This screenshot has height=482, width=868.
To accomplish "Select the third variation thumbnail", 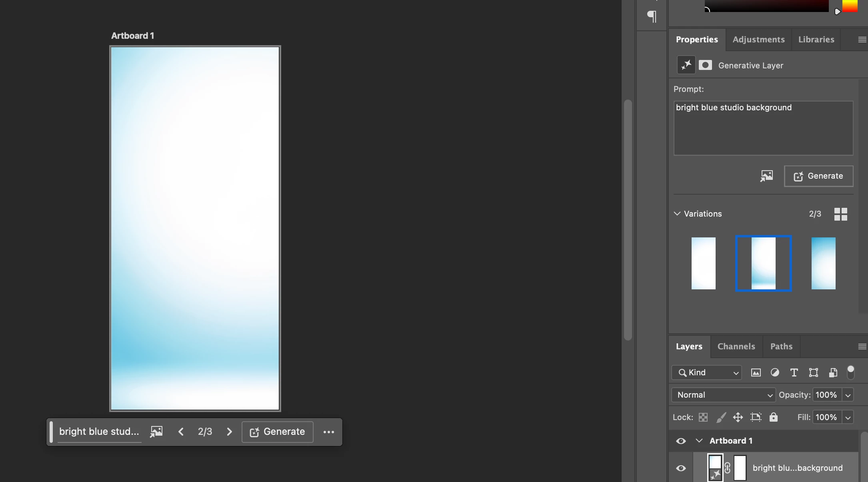I will pos(823,263).
